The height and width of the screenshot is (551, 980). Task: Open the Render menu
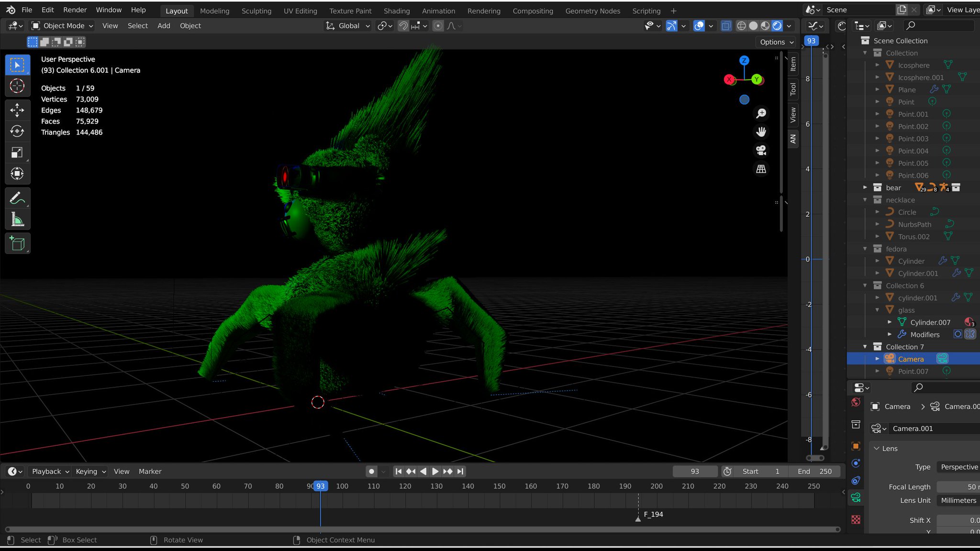point(75,10)
